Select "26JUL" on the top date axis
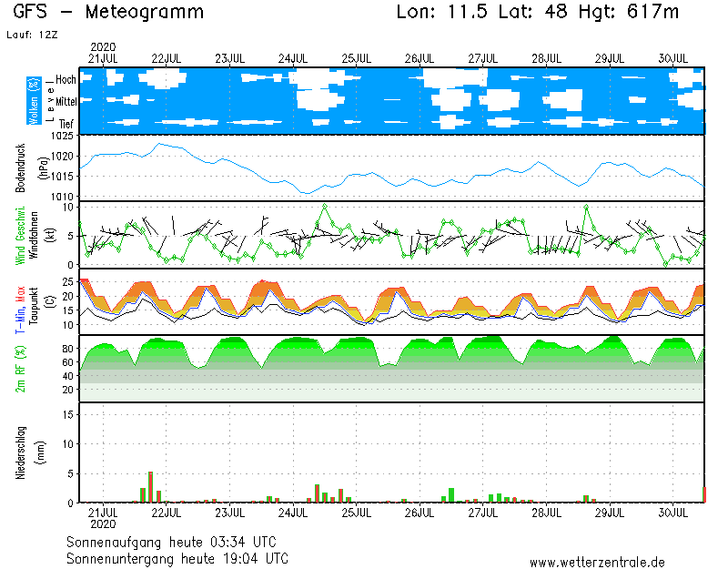728x569 pixels. coord(420,58)
